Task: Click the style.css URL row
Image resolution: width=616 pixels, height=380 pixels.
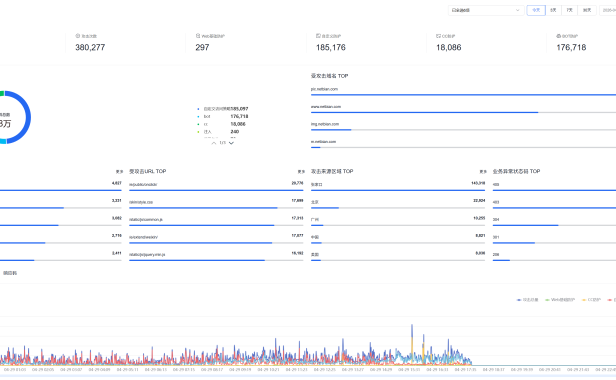Action: tap(216, 204)
